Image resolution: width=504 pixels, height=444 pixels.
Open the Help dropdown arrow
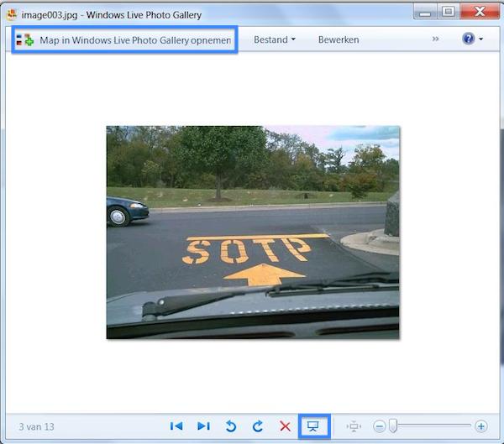480,39
